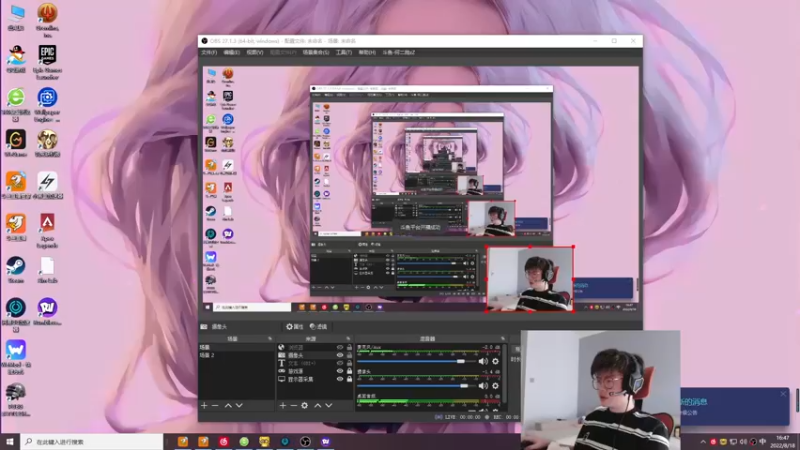
Task: Open the QQ penguin desktop icon
Action: tap(16, 59)
